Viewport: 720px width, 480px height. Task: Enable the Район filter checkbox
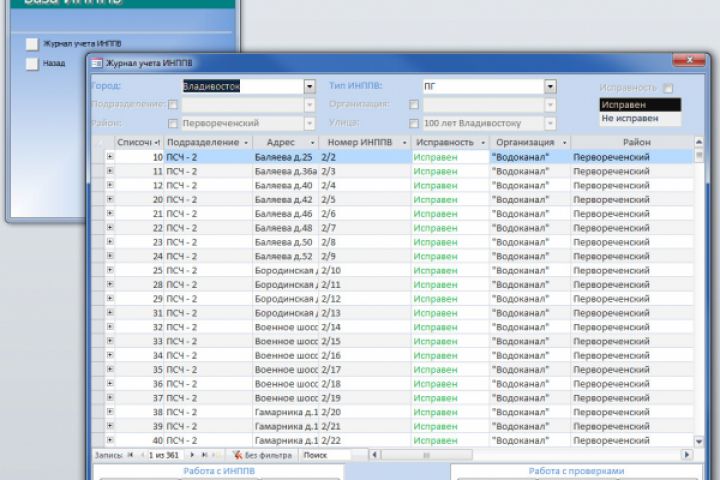[173, 123]
